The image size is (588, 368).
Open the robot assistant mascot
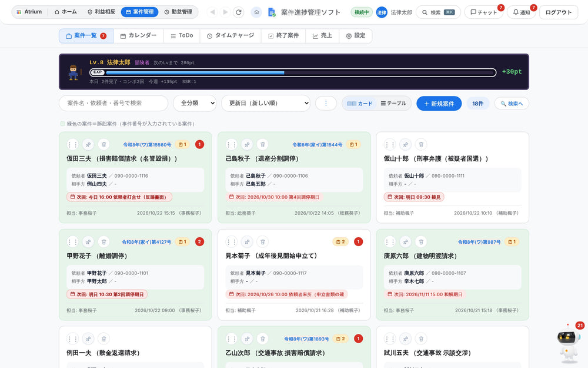(569, 344)
